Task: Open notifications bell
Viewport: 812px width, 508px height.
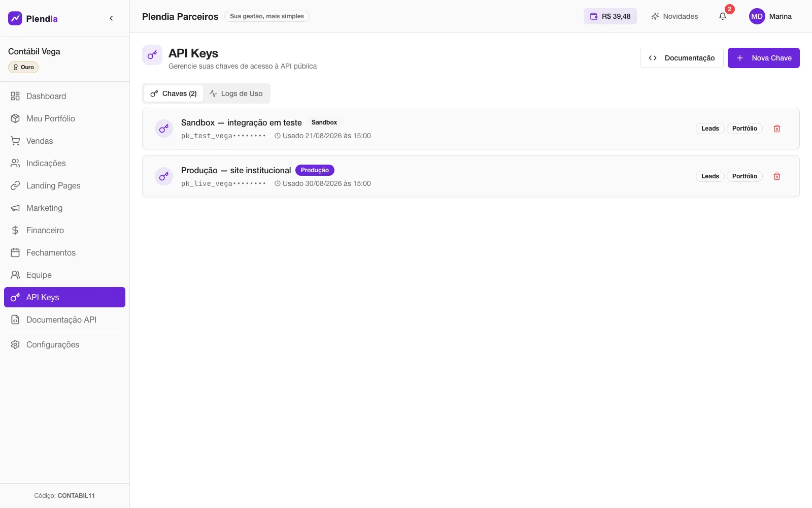Action: (x=723, y=16)
